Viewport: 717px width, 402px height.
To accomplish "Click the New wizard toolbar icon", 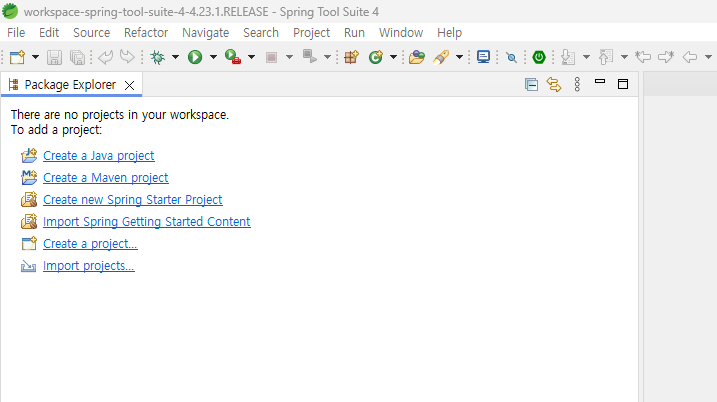I will point(17,57).
